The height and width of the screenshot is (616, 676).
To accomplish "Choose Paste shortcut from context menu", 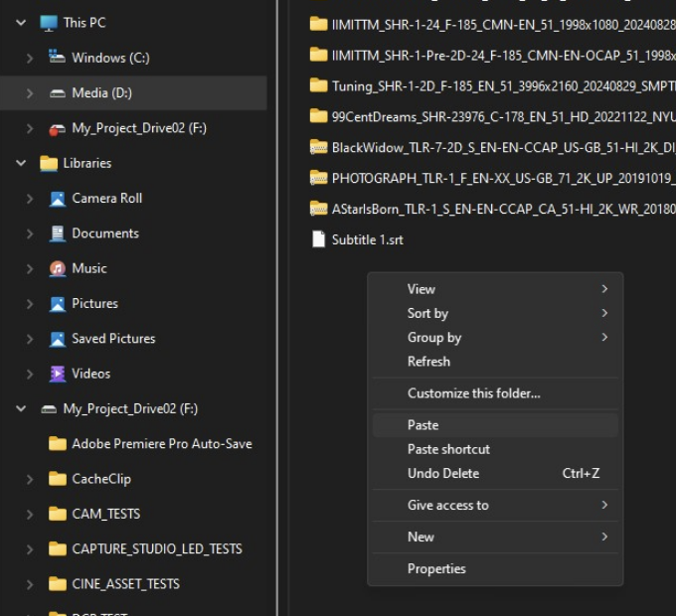I will pos(495,449).
